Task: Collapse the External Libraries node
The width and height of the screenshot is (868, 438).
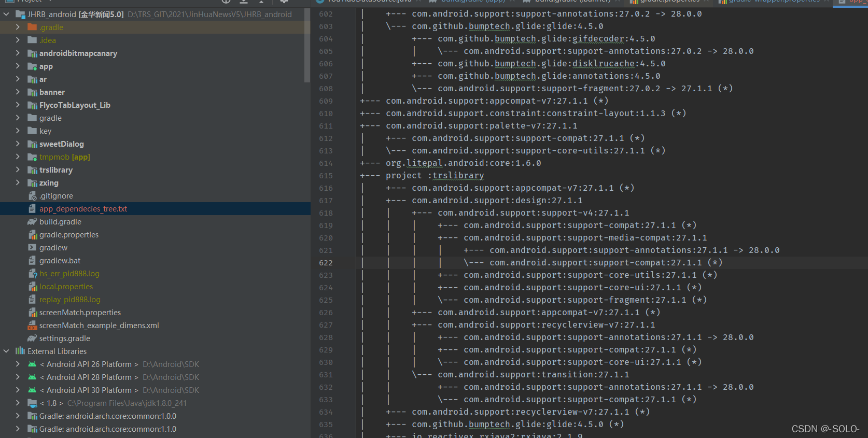Action: [6, 351]
